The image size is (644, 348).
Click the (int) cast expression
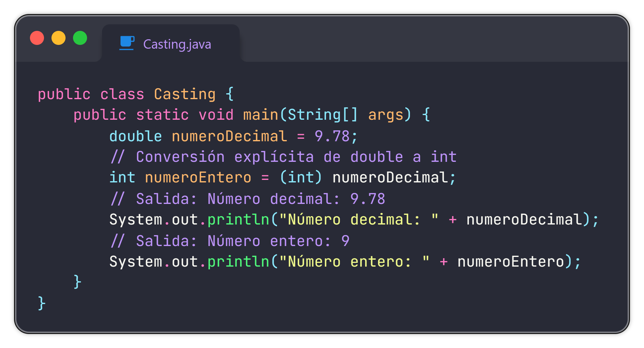point(301,177)
